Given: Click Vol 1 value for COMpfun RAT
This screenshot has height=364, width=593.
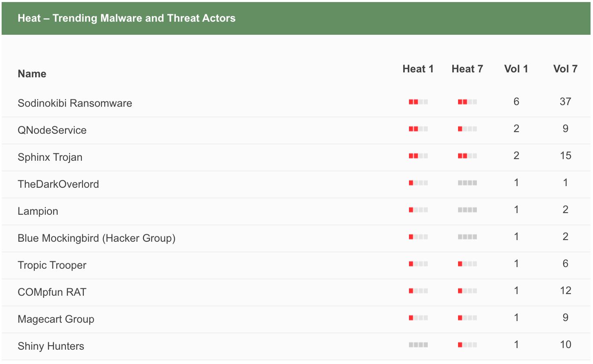Looking at the screenshot, I should pyautogui.click(x=516, y=290).
